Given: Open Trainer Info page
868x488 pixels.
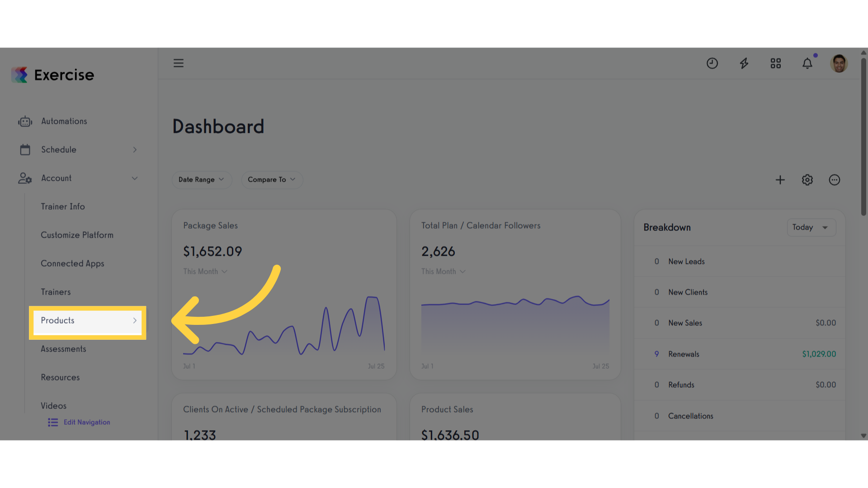Looking at the screenshot, I should point(63,206).
